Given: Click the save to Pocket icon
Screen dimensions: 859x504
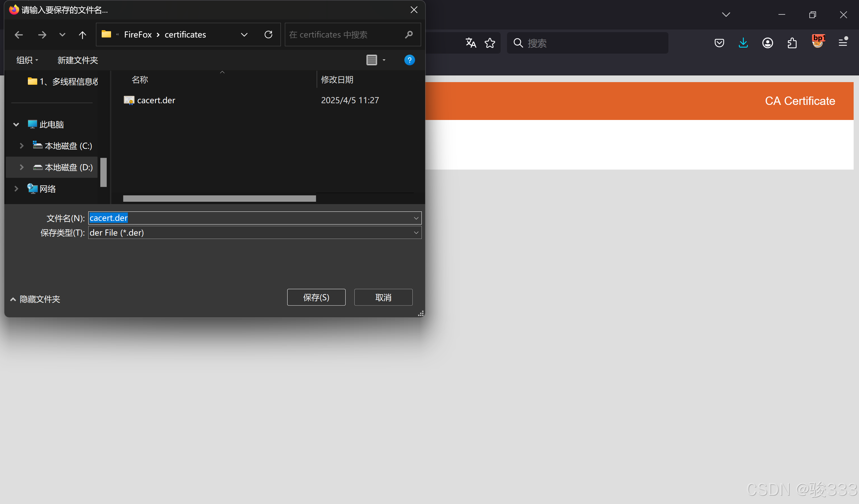Looking at the screenshot, I should (719, 43).
